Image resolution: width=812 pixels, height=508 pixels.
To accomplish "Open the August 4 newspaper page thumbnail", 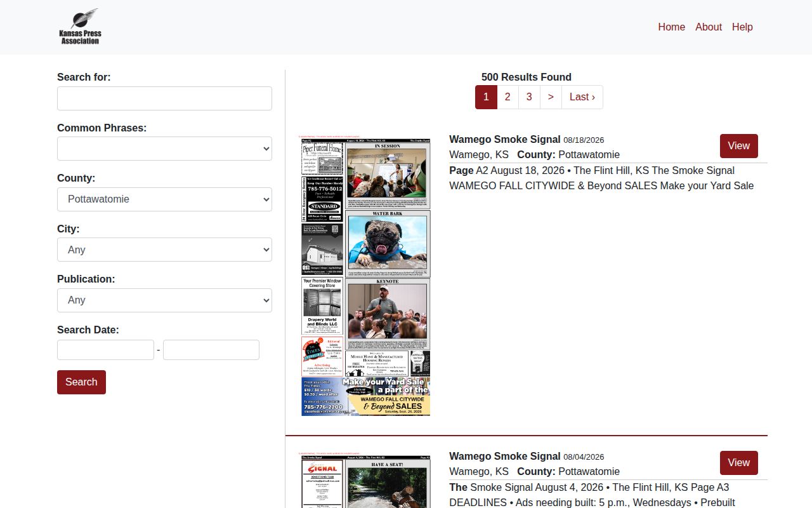I will [365, 480].
